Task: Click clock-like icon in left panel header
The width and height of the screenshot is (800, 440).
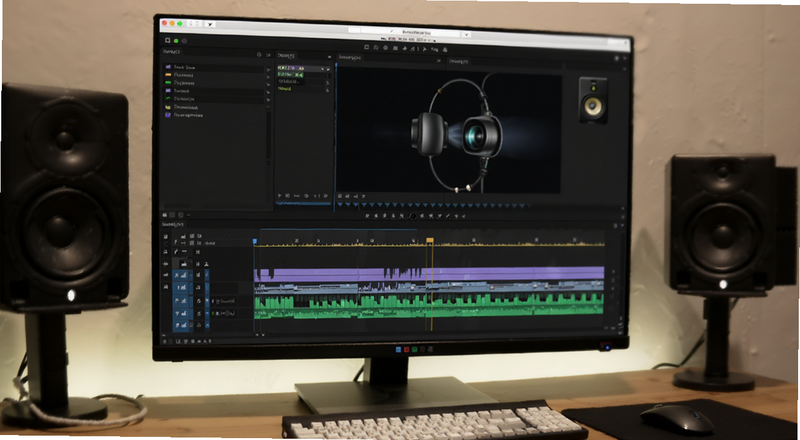Action: 259,55
